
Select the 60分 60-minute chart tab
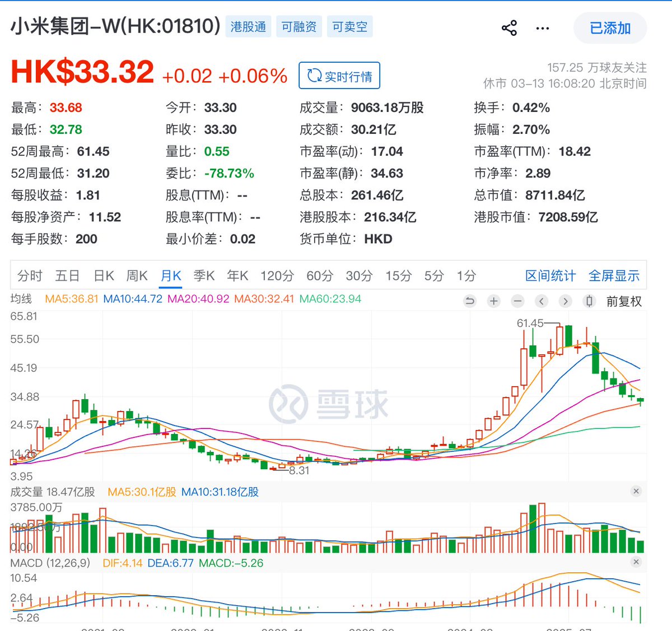click(319, 275)
